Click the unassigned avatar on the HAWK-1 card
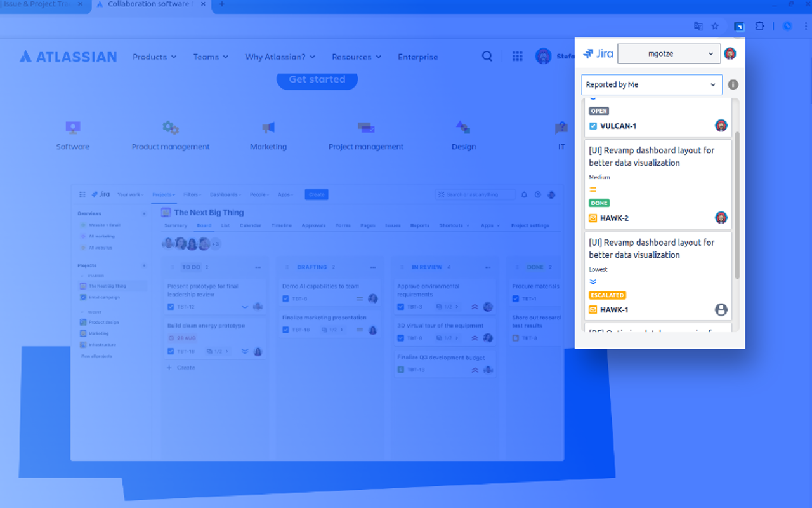The width and height of the screenshot is (812, 508). click(x=721, y=310)
